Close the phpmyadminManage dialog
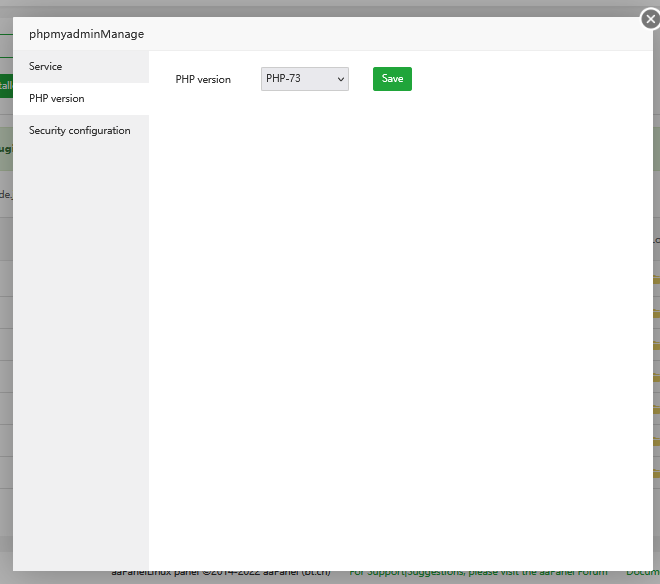The image size is (660, 584). point(650,19)
